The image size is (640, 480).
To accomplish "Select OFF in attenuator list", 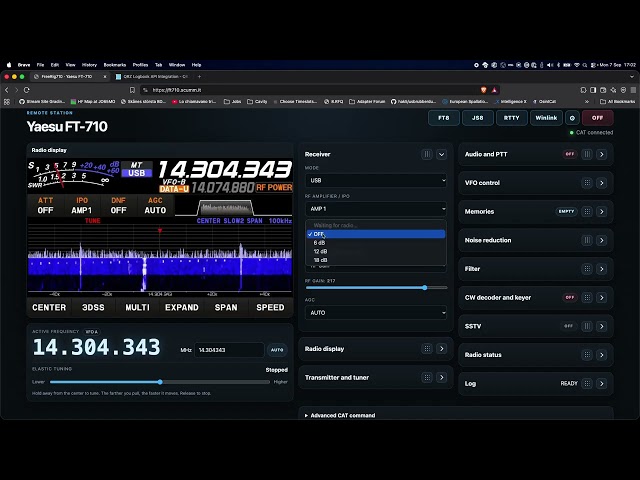I will click(376, 234).
